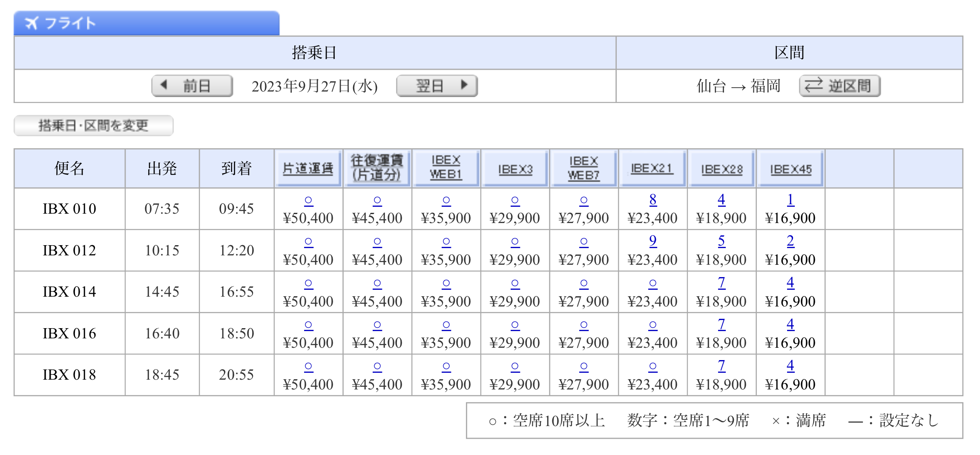The width and height of the screenshot is (980, 455).
Task: Click the 翌日 next day button
Action: (x=437, y=86)
